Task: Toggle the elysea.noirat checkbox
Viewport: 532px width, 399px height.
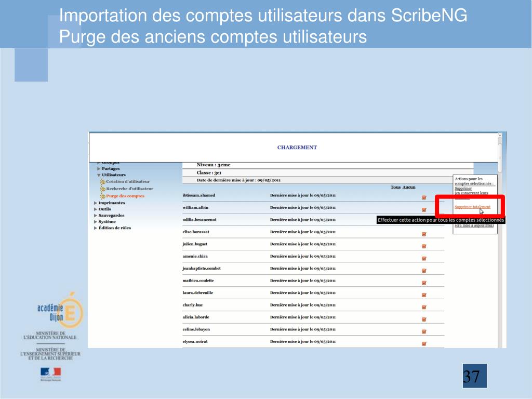Action: click(x=424, y=344)
